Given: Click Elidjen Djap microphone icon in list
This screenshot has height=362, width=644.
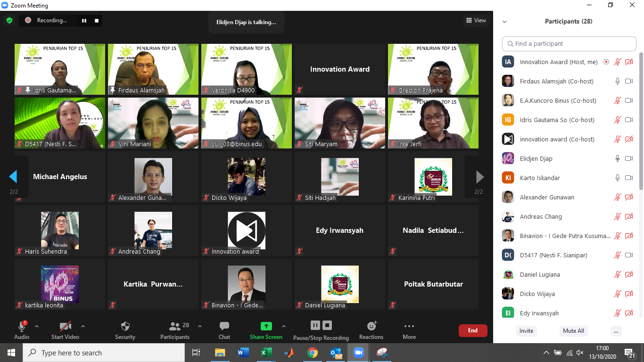Looking at the screenshot, I should click(618, 158).
